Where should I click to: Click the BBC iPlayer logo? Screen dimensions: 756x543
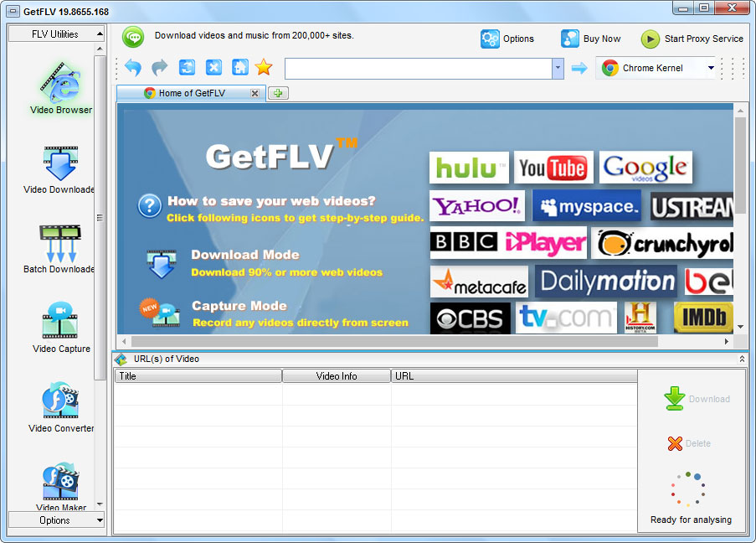pyautogui.click(x=508, y=242)
